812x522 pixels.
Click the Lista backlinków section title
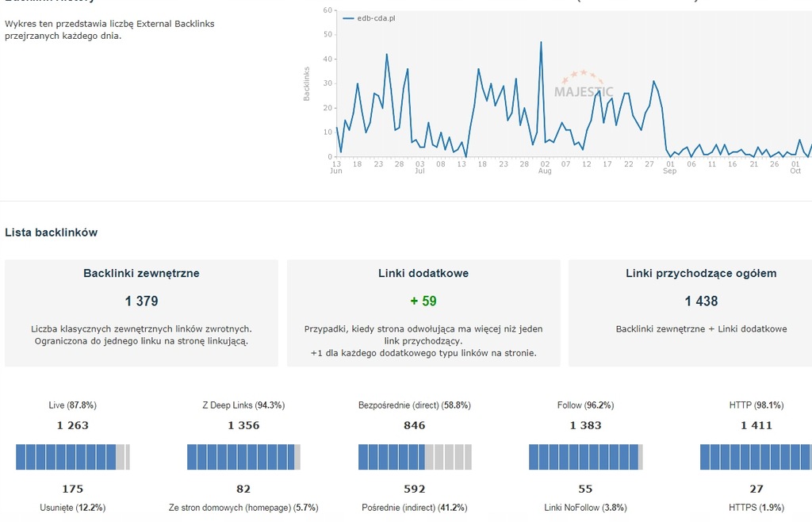[x=52, y=232]
